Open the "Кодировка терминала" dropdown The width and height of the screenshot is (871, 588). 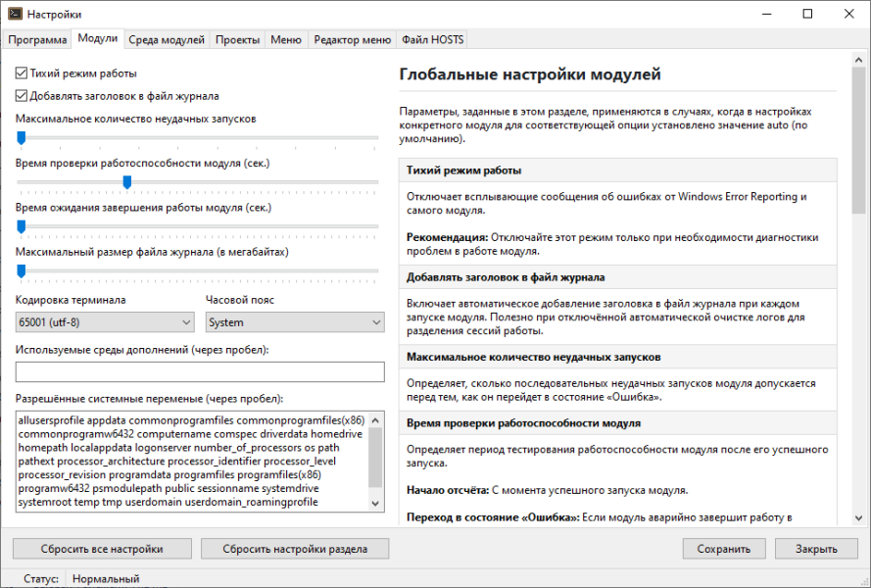(x=106, y=322)
